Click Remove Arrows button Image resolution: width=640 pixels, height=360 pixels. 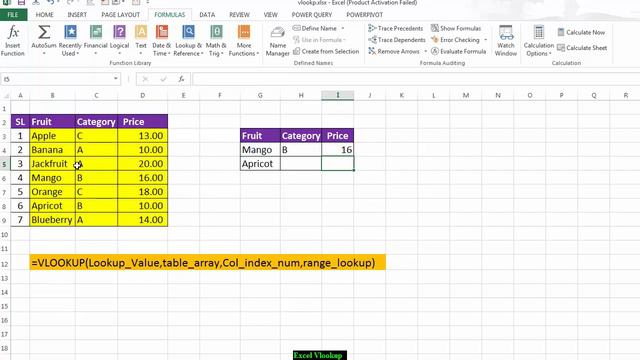394,51
